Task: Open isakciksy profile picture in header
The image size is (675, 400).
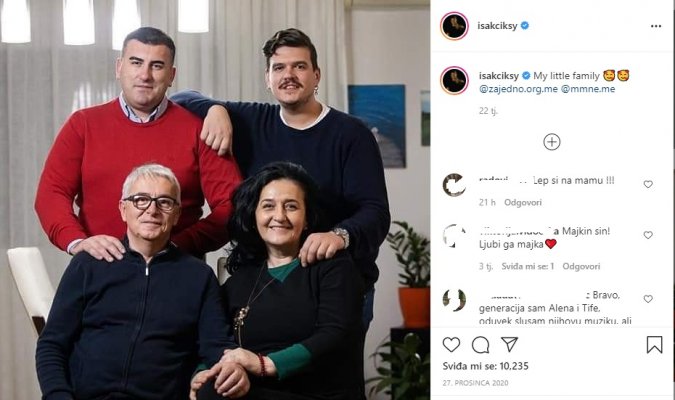Action: 454,26
